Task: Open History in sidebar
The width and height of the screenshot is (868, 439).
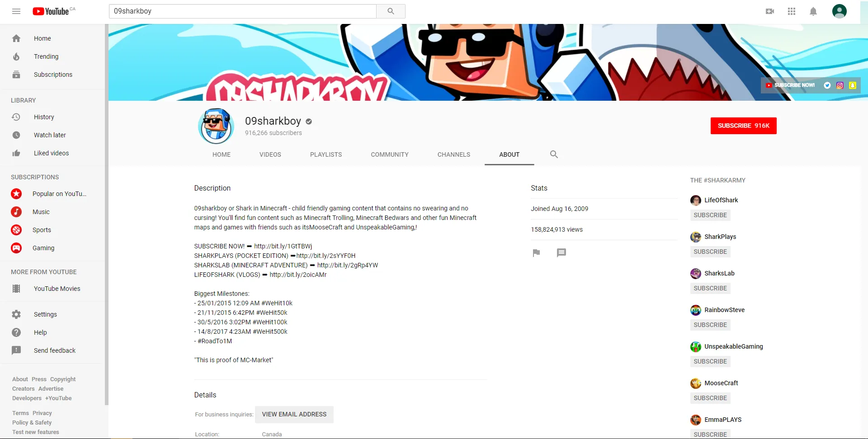Action: click(x=52, y=117)
